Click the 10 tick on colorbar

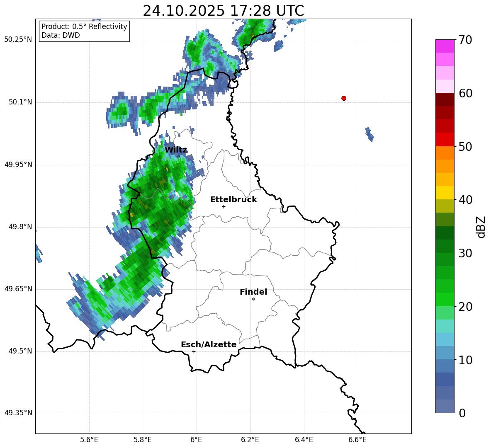pos(466,360)
